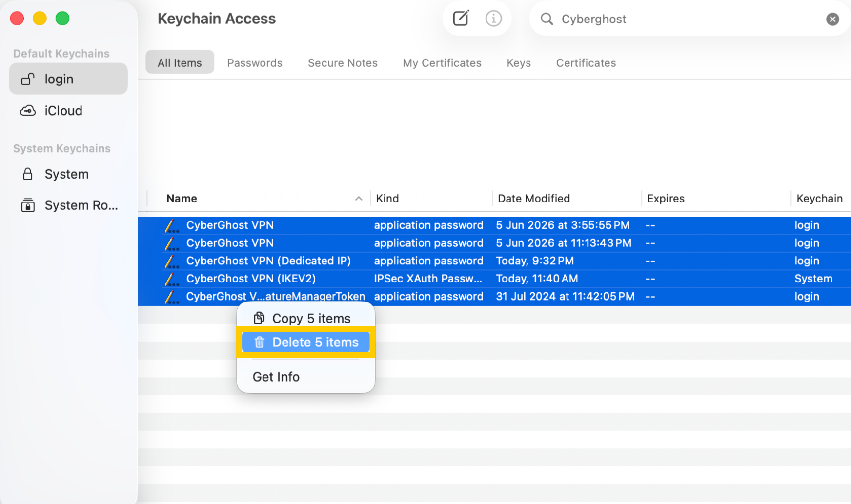851x504 pixels.
Task: Open the Secure Notes tab
Action: (x=343, y=63)
